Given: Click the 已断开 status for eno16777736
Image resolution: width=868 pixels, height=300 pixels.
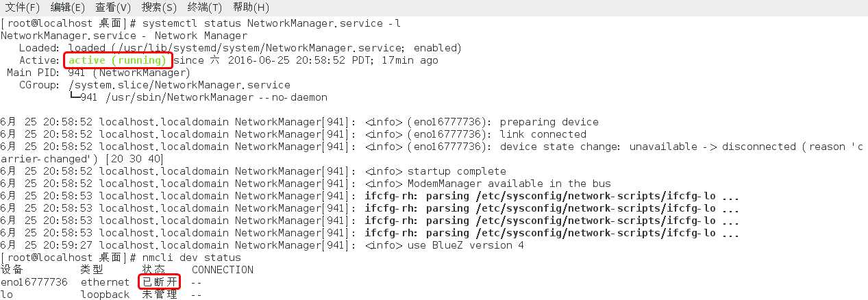Looking at the screenshot, I should coord(159,282).
